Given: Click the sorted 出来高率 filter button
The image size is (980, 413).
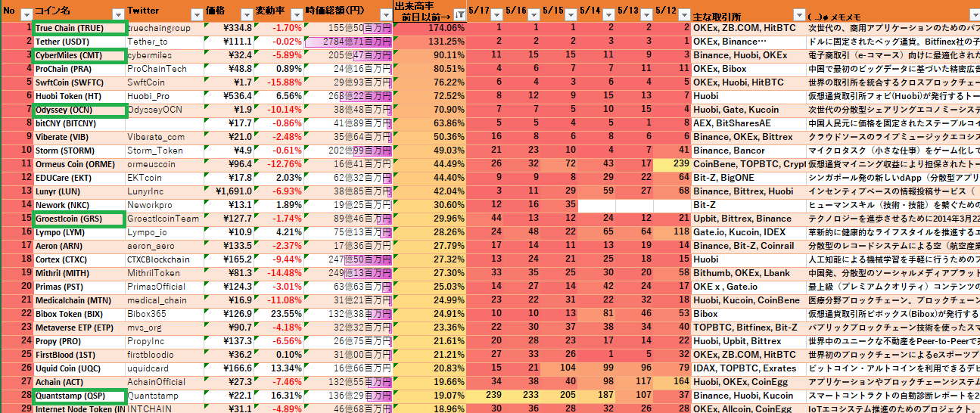Looking at the screenshot, I should tap(459, 14).
